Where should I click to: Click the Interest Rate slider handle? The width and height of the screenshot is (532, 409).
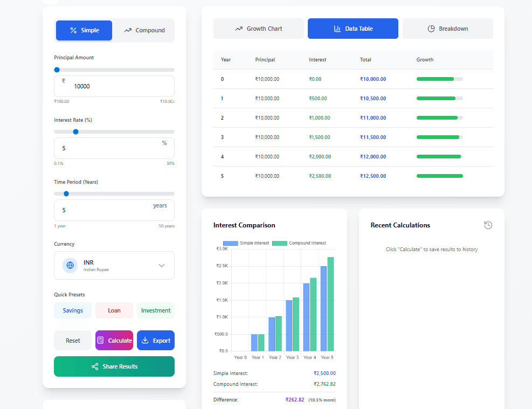point(75,131)
